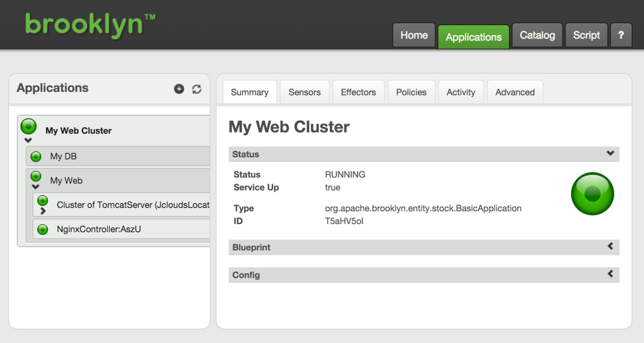The height and width of the screenshot is (343, 644).
Task: Collapse the My Web Cluster tree node
Action: pyautogui.click(x=28, y=140)
